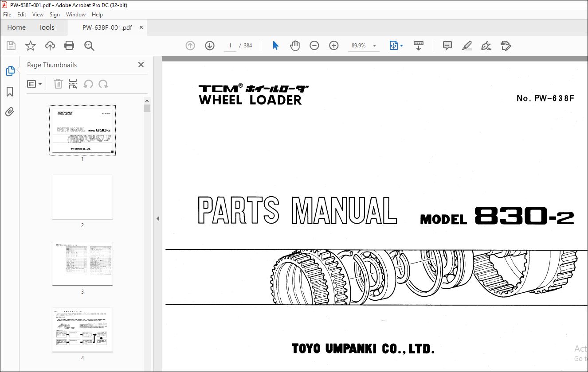Screen dimensions: 588x372
Task: Click 'TOYO UMPANKI CO., LTD.' text
Action: [x=363, y=349]
